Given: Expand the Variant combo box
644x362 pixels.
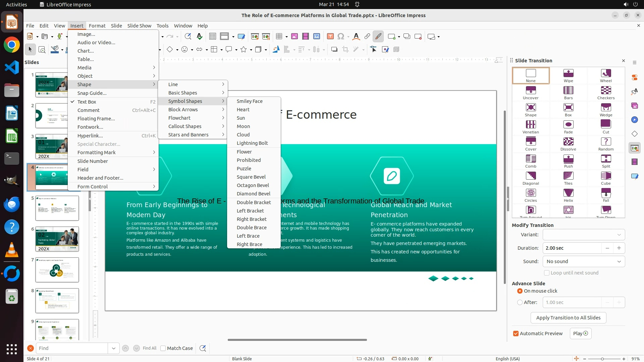Looking at the screenshot, I should click(584, 235).
